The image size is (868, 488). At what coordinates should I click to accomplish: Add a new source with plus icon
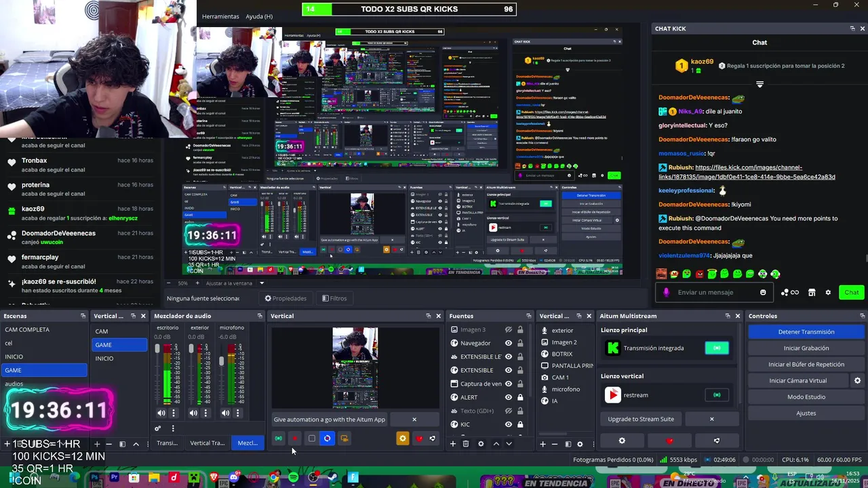pyautogui.click(x=453, y=444)
